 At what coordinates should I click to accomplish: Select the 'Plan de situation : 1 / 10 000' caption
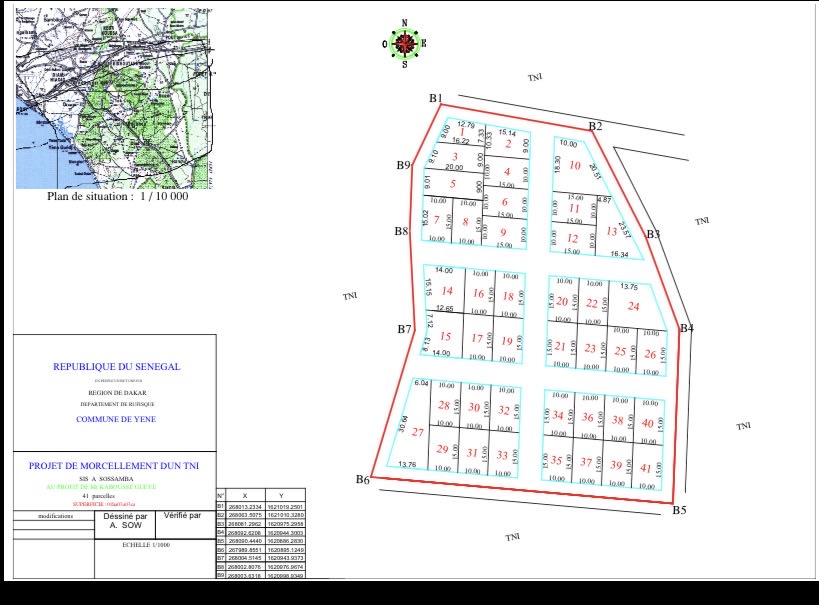(118, 196)
